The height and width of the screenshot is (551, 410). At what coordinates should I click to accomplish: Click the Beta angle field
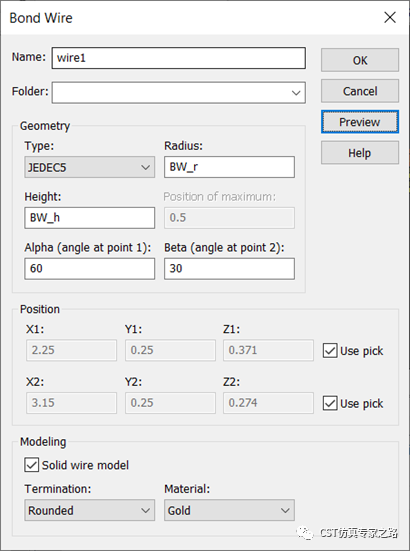point(229,269)
